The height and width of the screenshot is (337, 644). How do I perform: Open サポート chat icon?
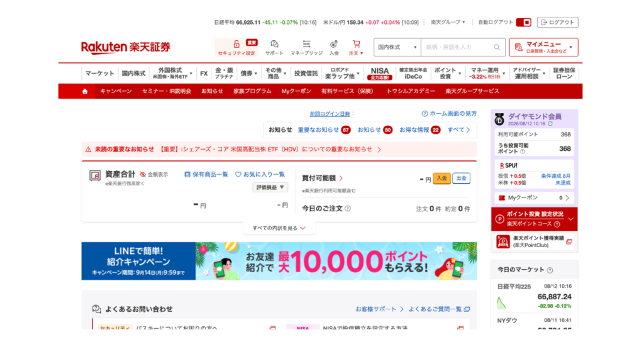(x=274, y=44)
